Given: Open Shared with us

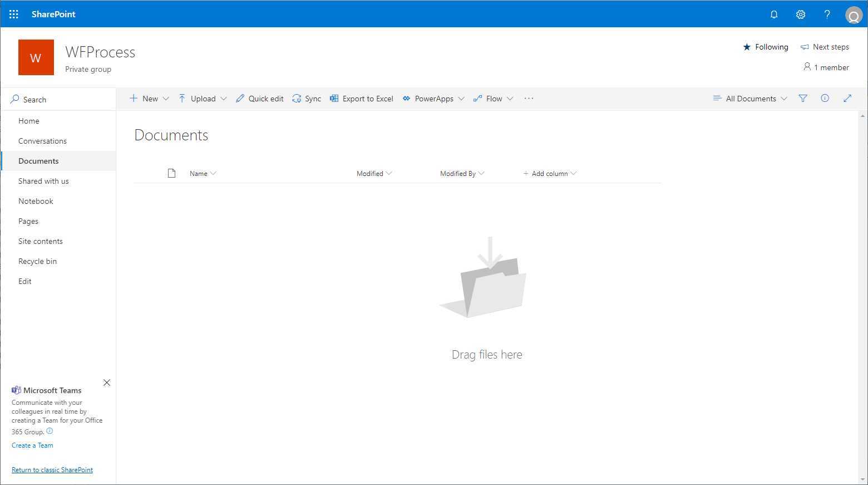Looking at the screenshot, I should (43, 181).
